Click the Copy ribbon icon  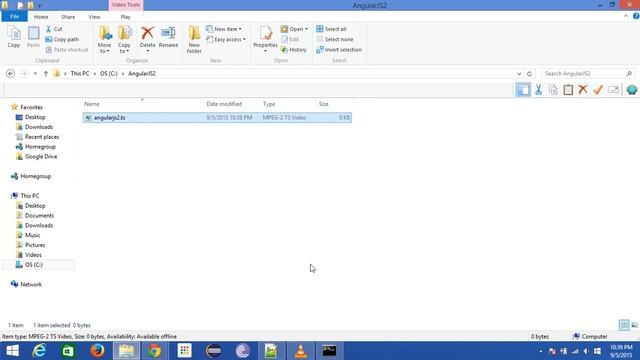13,37
